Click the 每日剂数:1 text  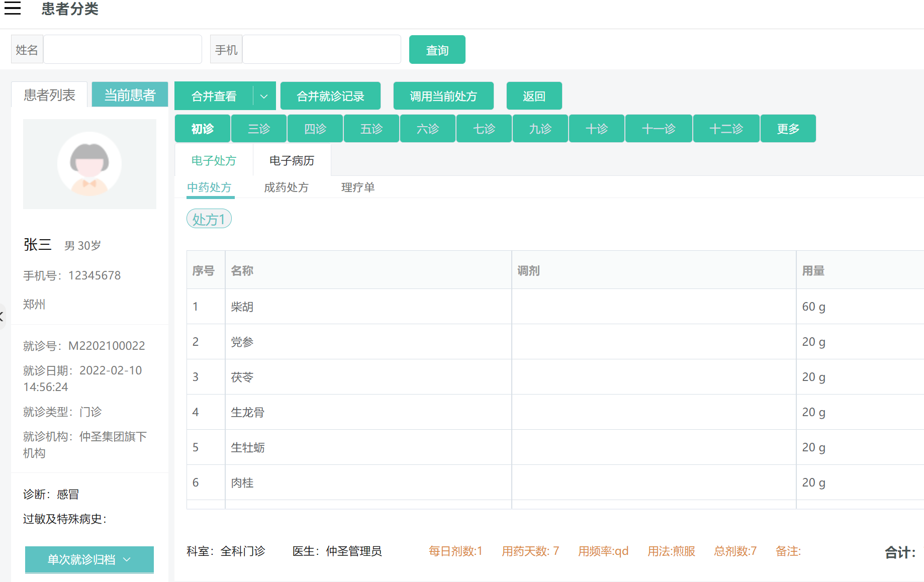coord(455,551)
